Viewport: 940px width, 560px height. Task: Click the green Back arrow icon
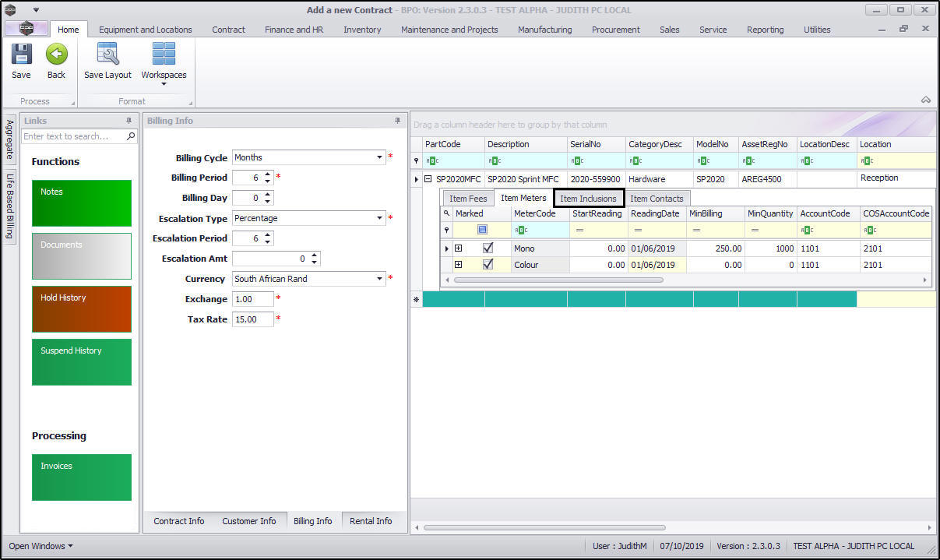tap(56, 55)
